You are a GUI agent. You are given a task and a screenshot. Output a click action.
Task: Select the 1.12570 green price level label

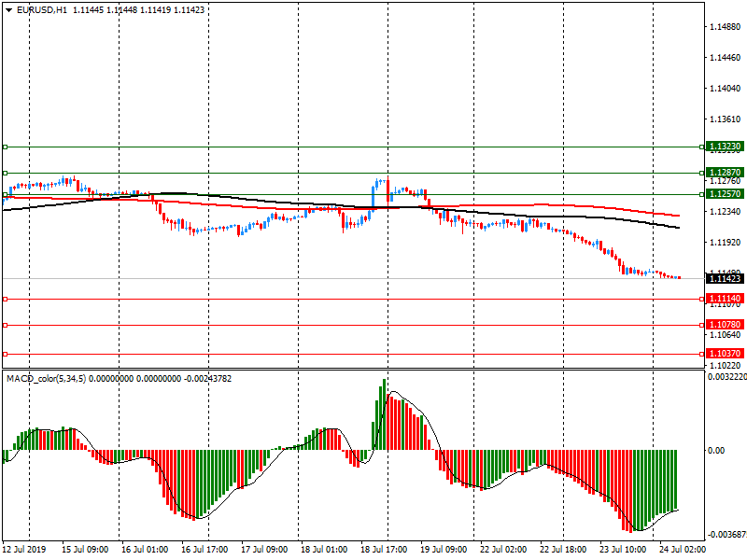(x=725, y=194)
